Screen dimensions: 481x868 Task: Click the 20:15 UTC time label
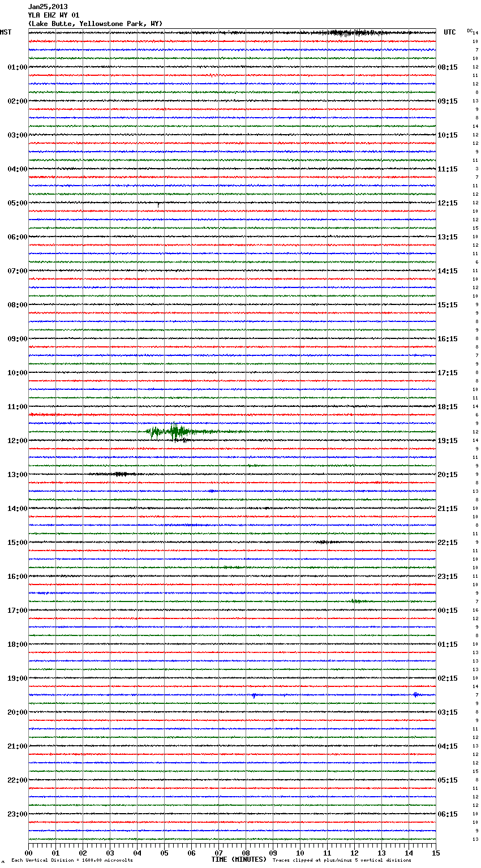click(x=448, y=475)
